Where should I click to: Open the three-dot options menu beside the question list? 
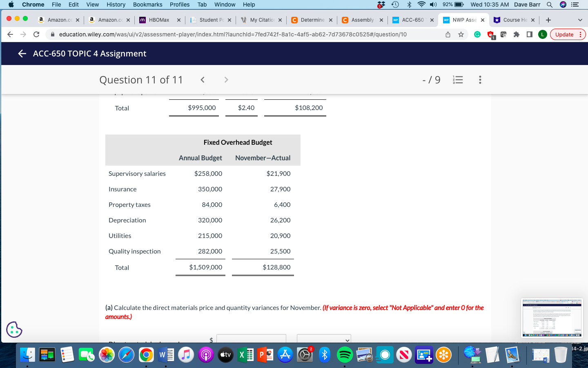(480, 80)
